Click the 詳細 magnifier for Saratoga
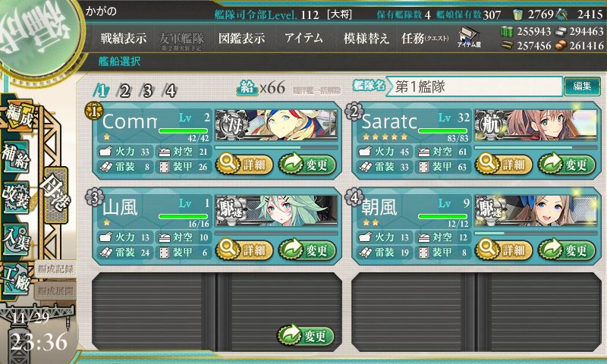This screenshot has height=364, width=607. pyautogui.click(x=503, y=164)
